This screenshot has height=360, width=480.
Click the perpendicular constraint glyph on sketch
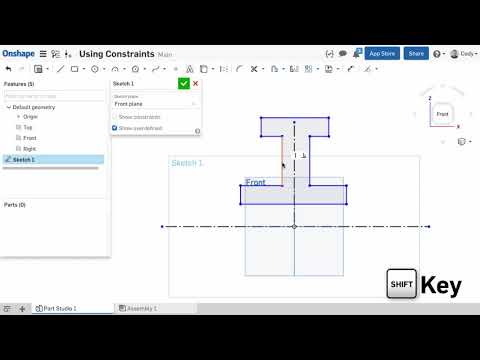point(303,155)
